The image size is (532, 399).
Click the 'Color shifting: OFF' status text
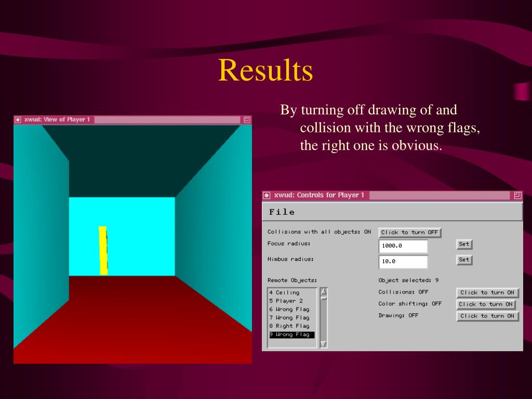410,303
